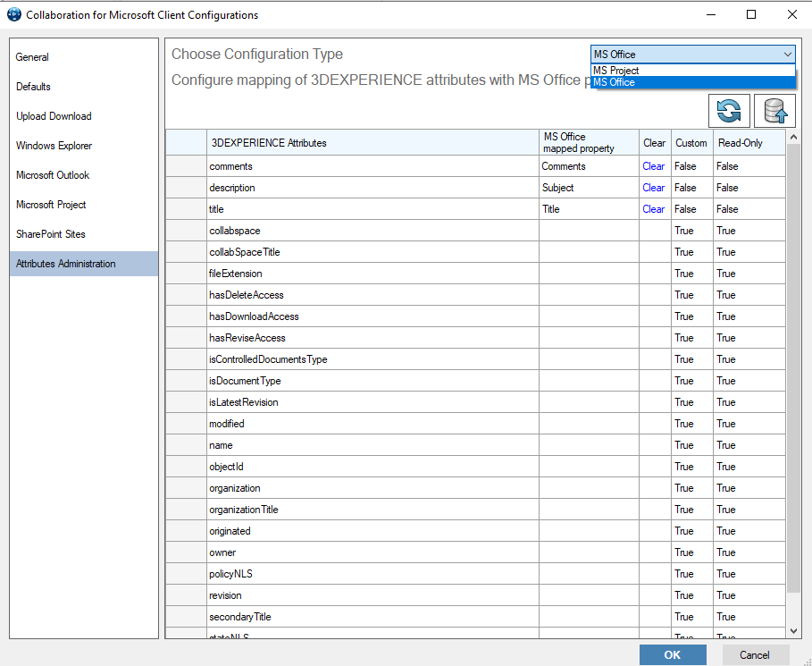Click the refresh attributes icon button
The width and height of the screenshot is (812, 666).
(729, 111)
